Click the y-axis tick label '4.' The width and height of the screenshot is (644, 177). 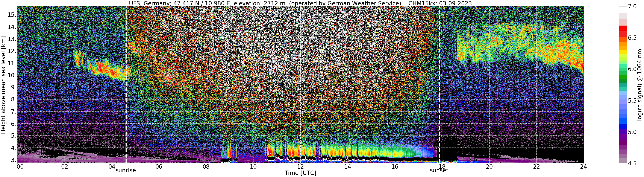coord(13,148)
